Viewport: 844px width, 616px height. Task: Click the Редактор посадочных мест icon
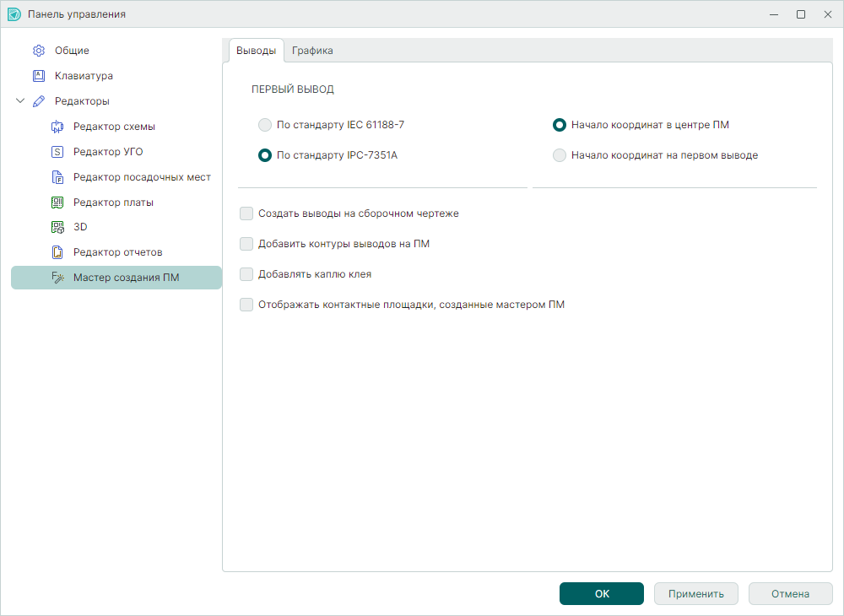click(57, 177)
